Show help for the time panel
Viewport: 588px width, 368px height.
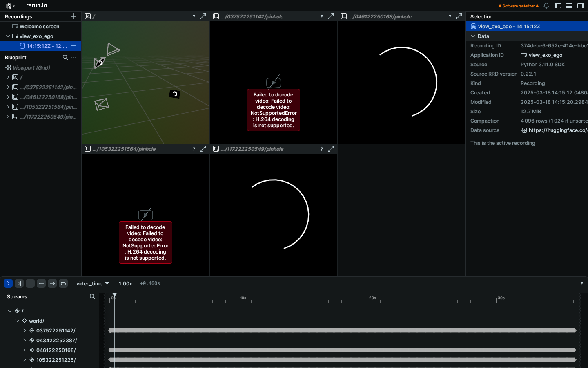click(x=582, y=283)
